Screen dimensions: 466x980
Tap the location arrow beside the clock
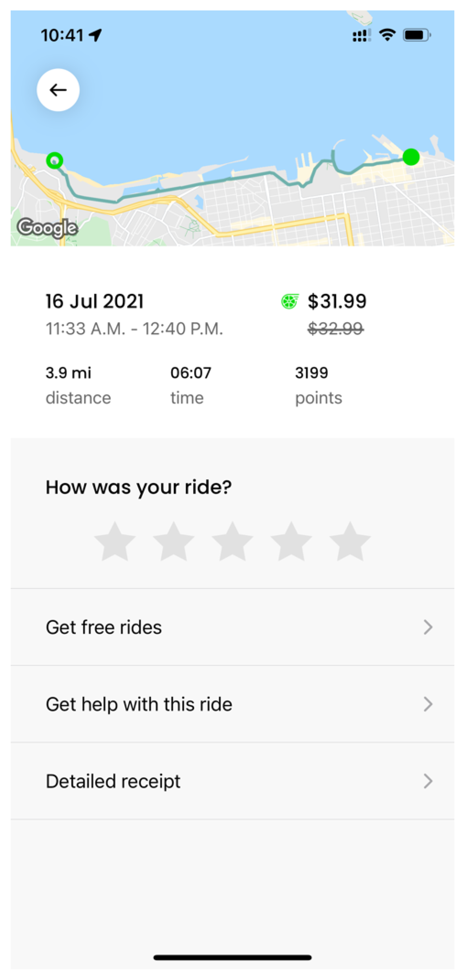click(96, 35)
